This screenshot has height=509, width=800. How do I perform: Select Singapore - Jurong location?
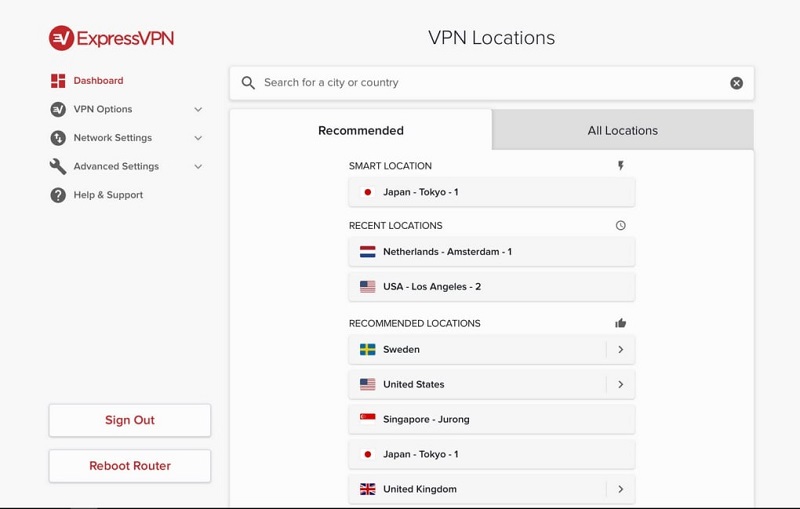pyautogui.click(x=492, y=419)
